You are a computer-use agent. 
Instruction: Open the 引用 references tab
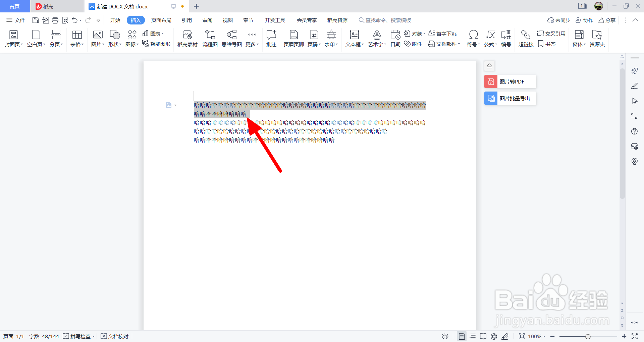coord(186,20)
